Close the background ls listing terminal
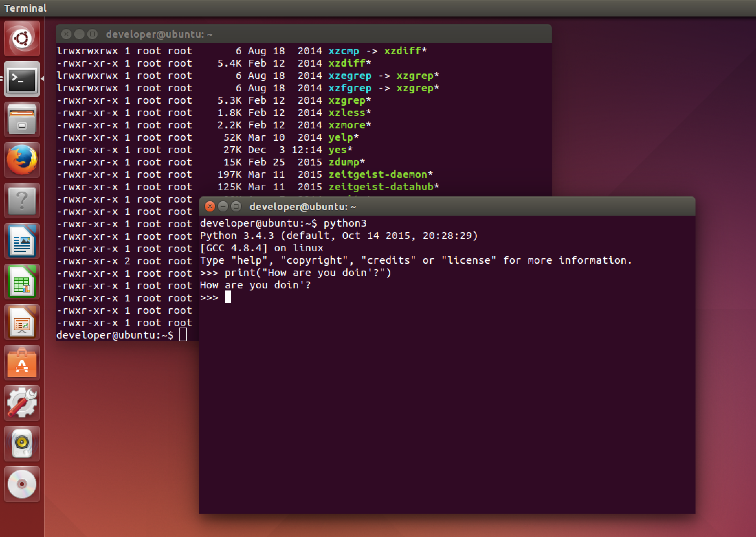The width and height of the screenshot is (756, 537). 66,34
